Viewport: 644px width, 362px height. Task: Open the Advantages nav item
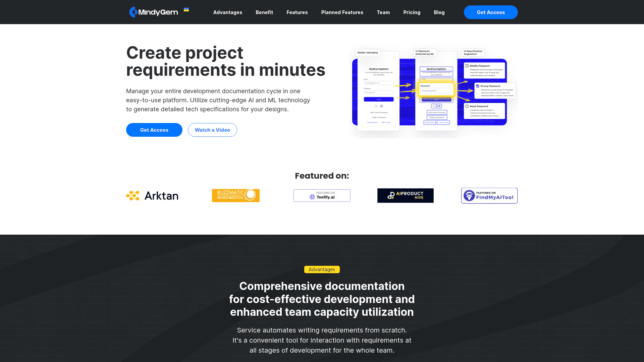click(x=228, y=12)
